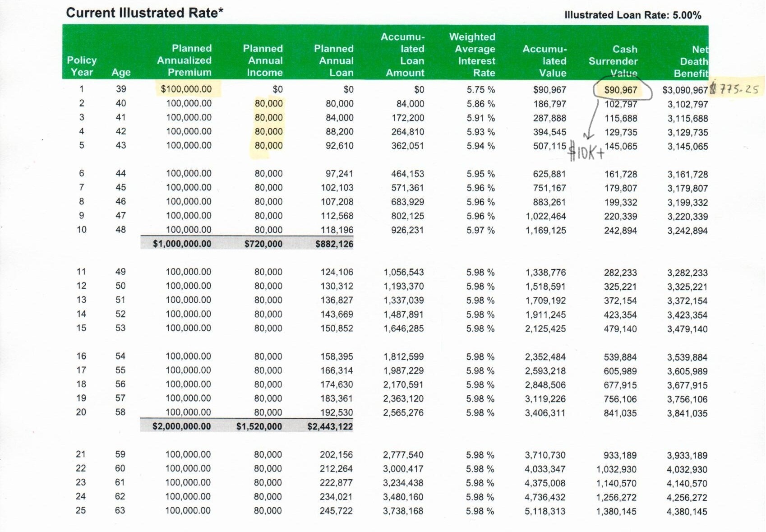This screenshot has width=766, height=532.
Task: Click the circled $90,967 cash surrender value
Action: (x=621, y=90)
